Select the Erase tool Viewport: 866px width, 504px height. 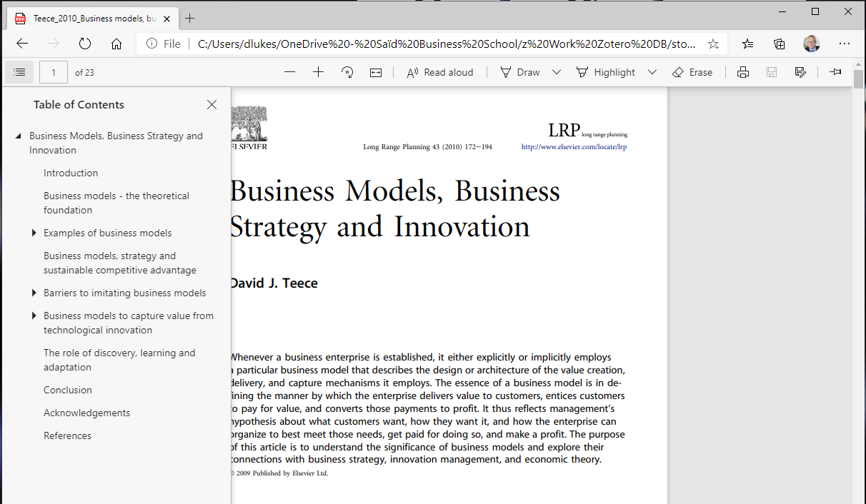692,72
